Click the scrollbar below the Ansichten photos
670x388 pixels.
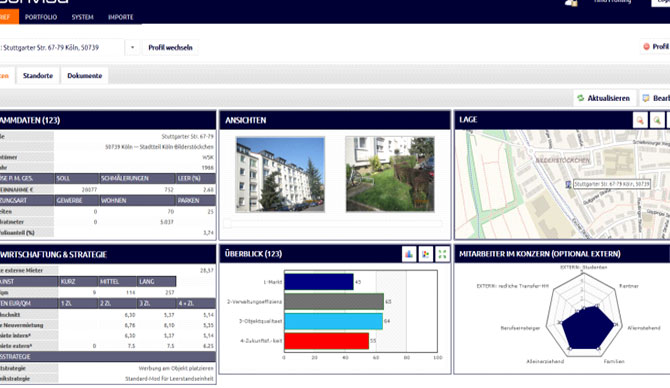[x=333, y=223]
